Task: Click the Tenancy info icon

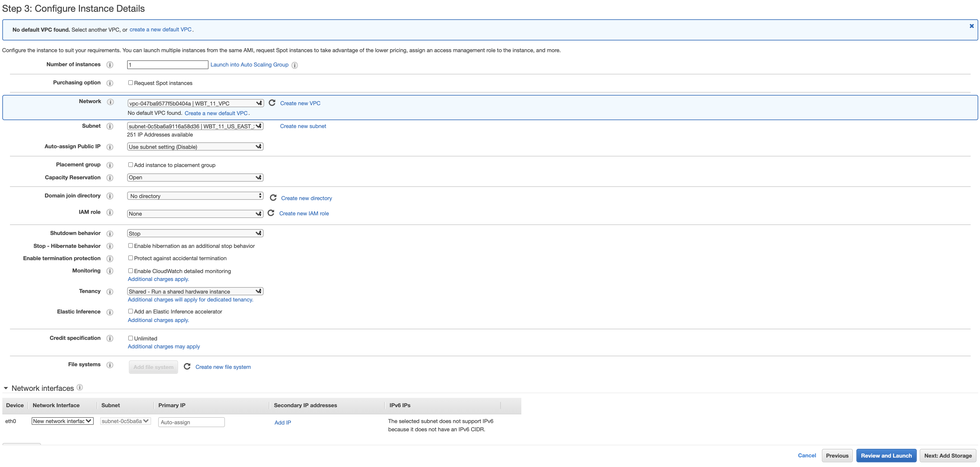Action: (110, 292)
